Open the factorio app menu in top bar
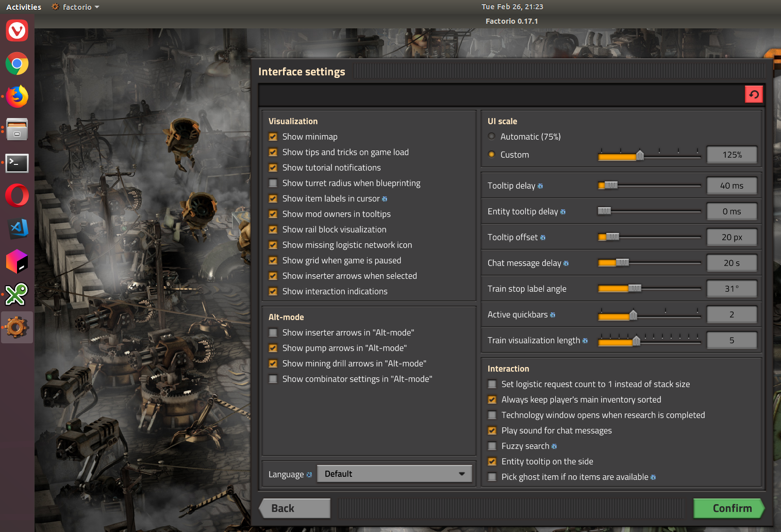Screen dimensions: 781x532 (75, 7)
